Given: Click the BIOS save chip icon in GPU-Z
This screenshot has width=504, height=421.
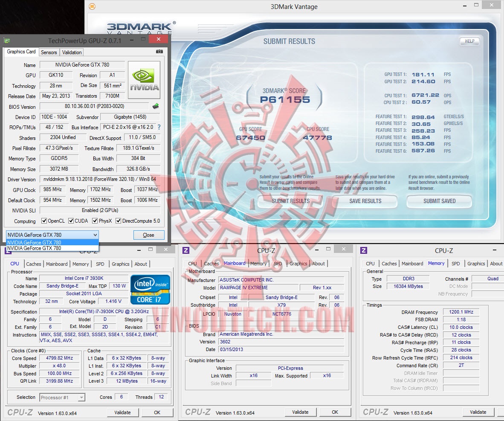Looking at the screenshot, I should (156, 106).
